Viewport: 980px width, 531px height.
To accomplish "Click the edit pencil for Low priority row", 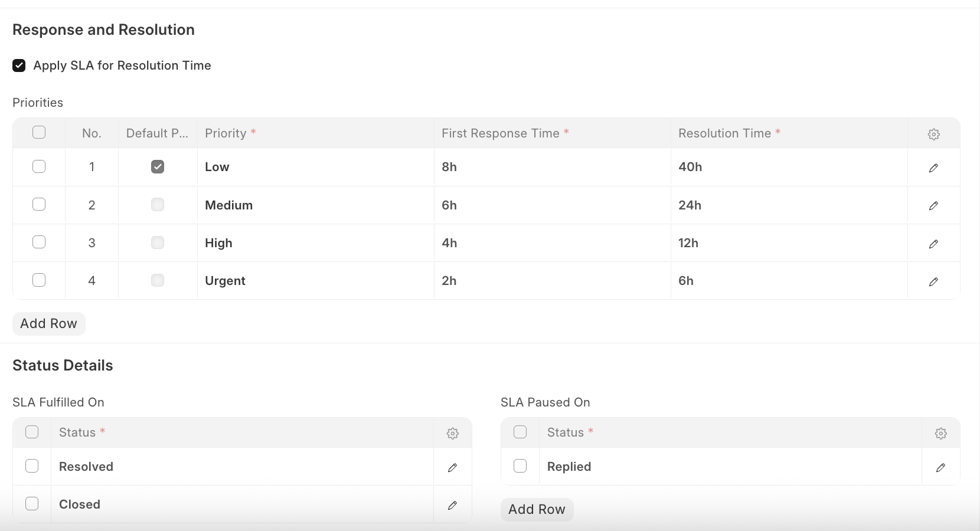I will 933,168.
